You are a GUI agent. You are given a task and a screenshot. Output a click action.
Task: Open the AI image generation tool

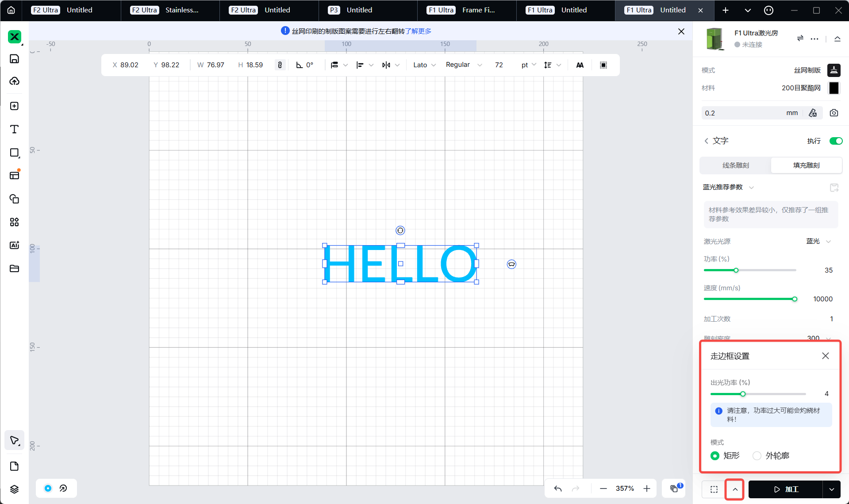[x=14, y=245]
